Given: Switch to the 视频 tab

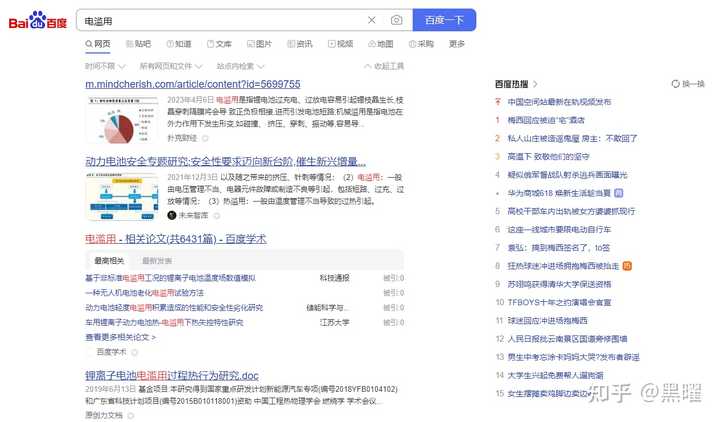Looking at the screenshot, I should 340,44.
